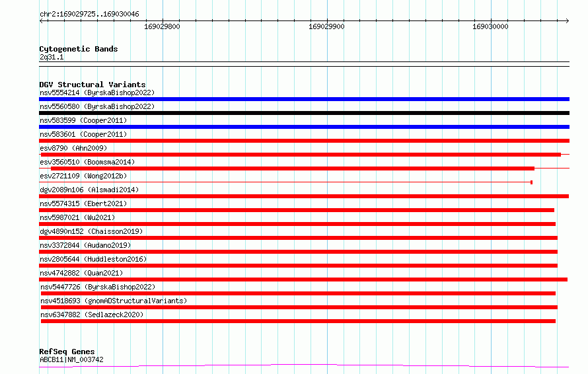Click the nsv5447726 (ByrskaBishop2022) label
The width and height of the screenshot is (588, 374).
(98, 287)
